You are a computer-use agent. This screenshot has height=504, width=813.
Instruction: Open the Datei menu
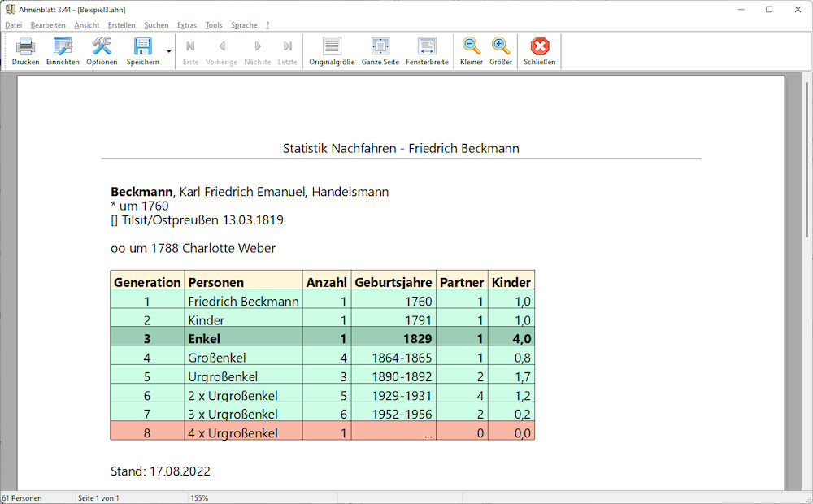tap(14, 25)
